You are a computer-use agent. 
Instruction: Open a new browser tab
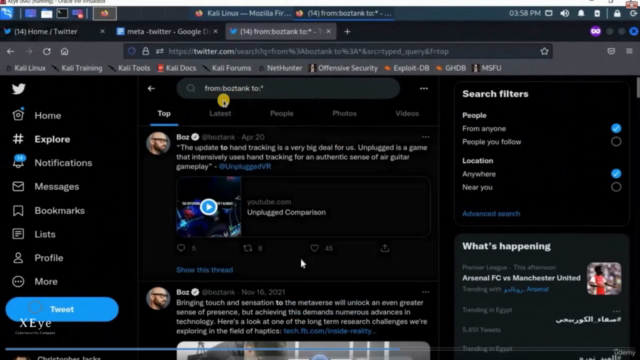pyautogui.click(x=347, y=31)
